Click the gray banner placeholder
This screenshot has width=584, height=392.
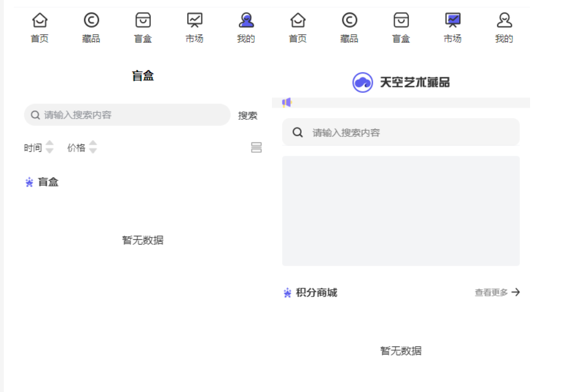[401, 211]
